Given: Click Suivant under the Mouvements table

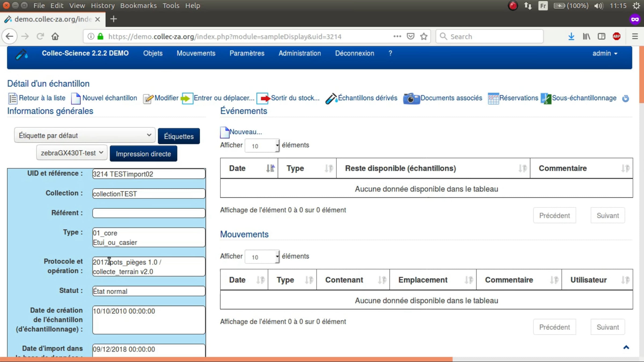Looking at the screenshot, I should coord(608,327).
